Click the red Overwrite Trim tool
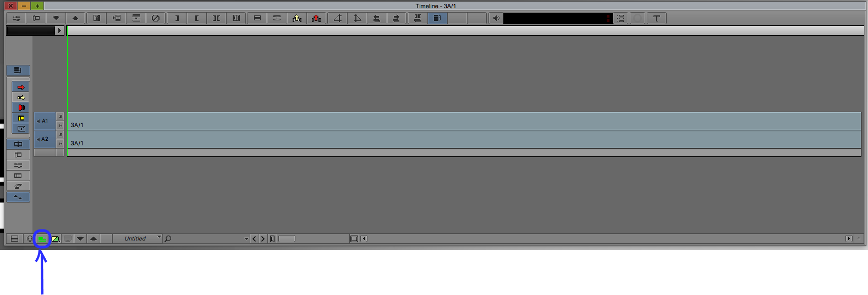868x295 pixels. [x=21, y=108]
